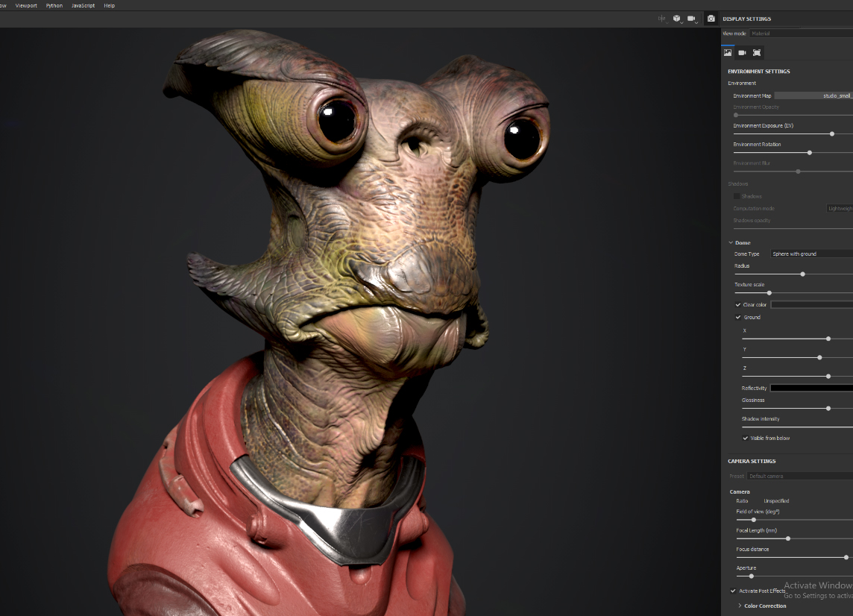Open the Environment Map studio_small selector
This screenshot has width=853, height=616.
(813, 95)
